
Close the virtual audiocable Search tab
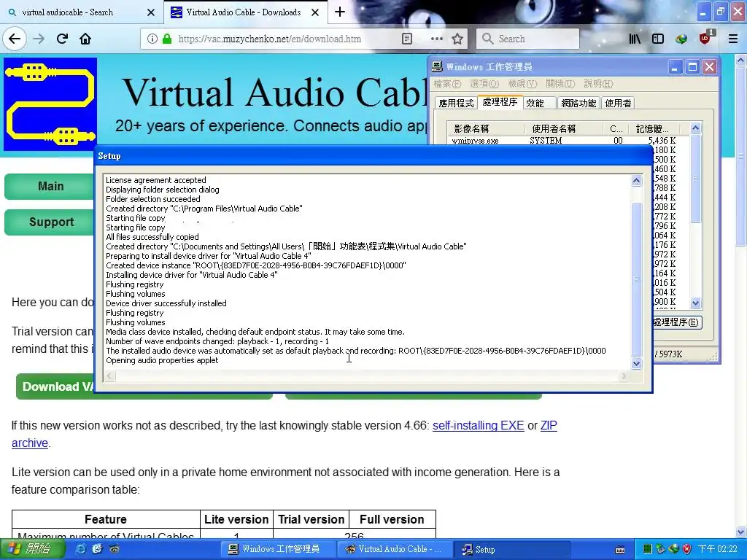tap(151, 12)
